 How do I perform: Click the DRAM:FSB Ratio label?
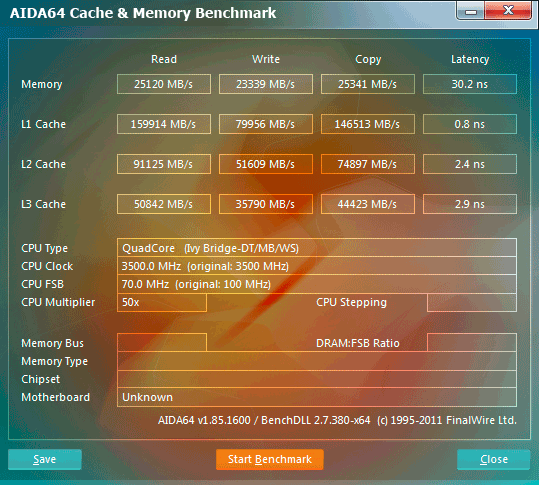point(358,343)
